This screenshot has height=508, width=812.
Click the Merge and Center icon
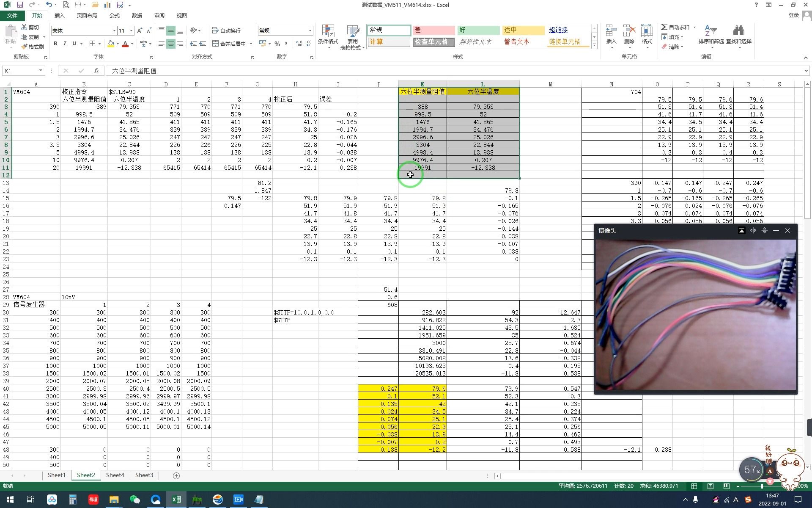pyautogui.click(x=216, y=44)
